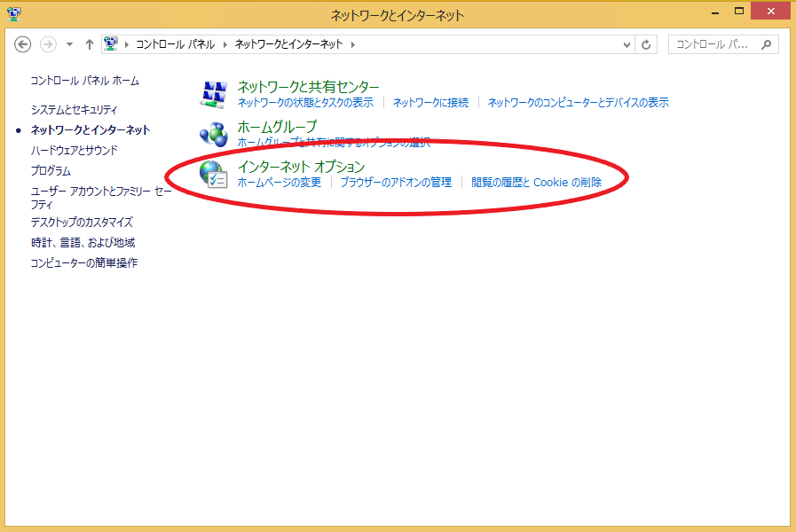Open the recent locations dropdown arrow
The height and width of the screenshot is (532, 796).
pyautogui.click(x=69, y=44)
